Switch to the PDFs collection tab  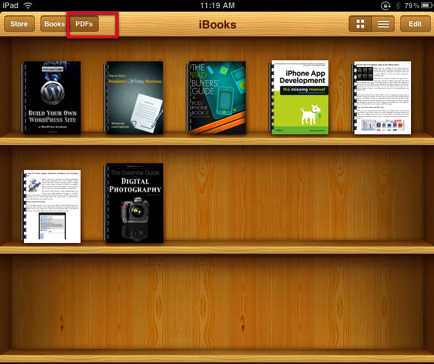point(84,24)
